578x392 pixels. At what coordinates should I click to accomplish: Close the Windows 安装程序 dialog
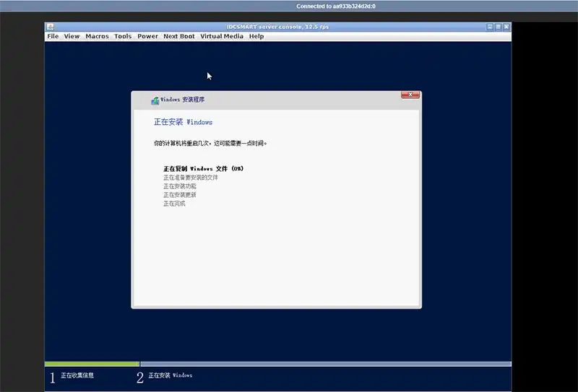pyautogui.click(x=410, y=95)
